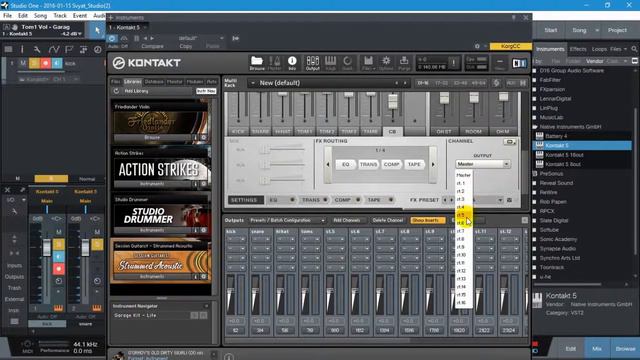The width and height of the screenshot is (640, 360).
Task: Open the Track menu
Action: tap(60, 16)
